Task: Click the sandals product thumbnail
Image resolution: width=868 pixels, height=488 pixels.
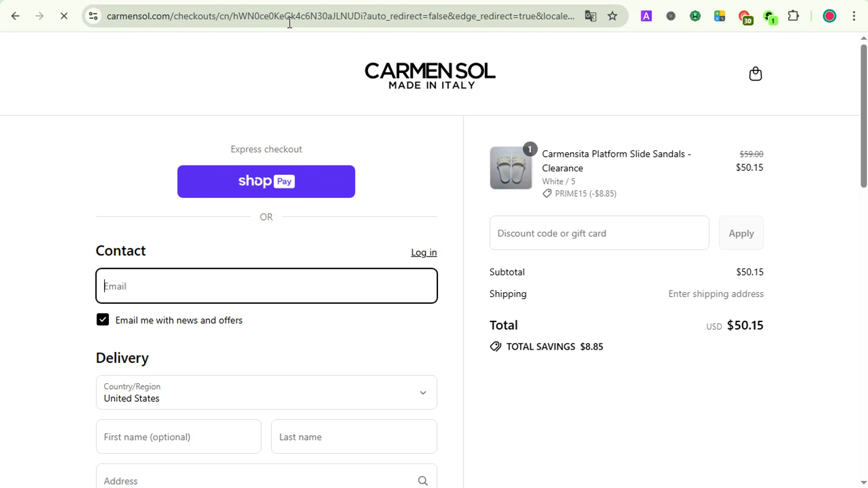Action: 511,168
